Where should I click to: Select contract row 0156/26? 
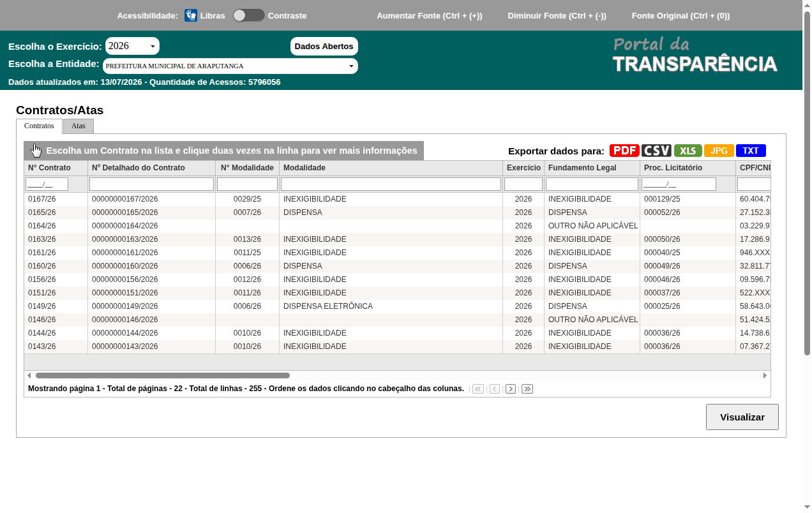click(397, 279)
